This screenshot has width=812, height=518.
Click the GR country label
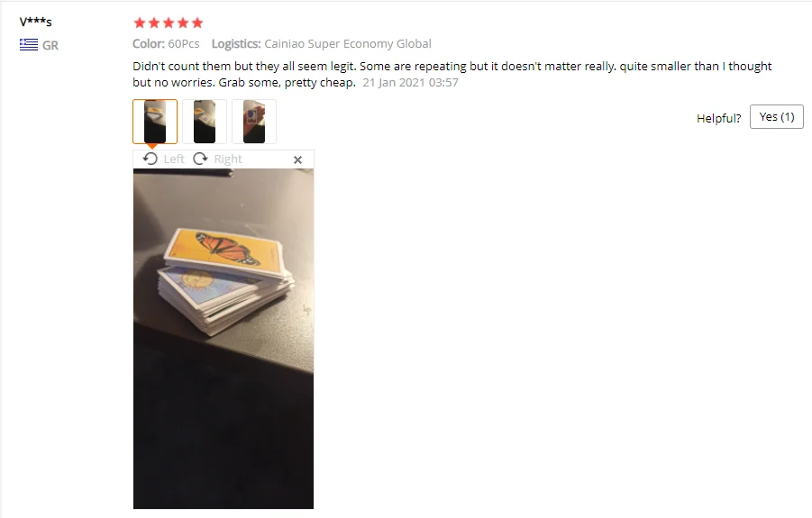coord(50,46)
